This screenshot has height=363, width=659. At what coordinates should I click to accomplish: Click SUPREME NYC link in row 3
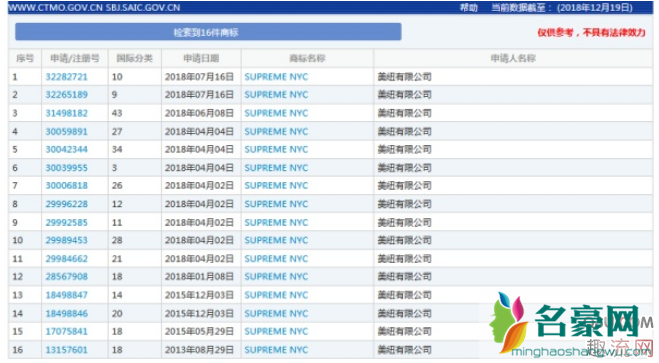coord(276,113)
